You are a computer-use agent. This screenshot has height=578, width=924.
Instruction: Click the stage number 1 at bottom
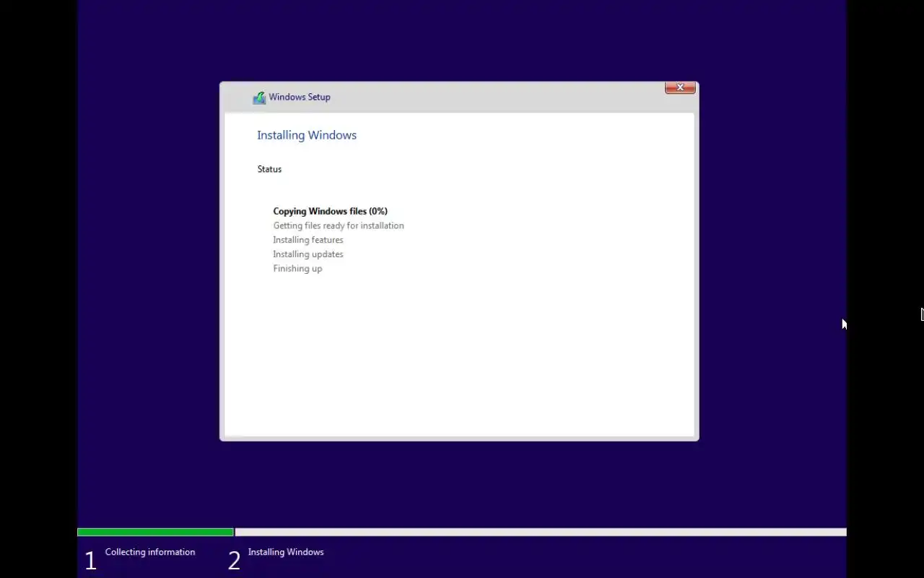point(90,561)
